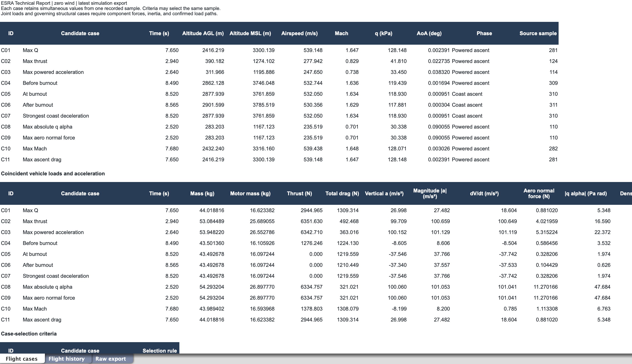Click the Motor mass (kg) header
Screen dimensions: 632x364
click(x=250, y=193)
